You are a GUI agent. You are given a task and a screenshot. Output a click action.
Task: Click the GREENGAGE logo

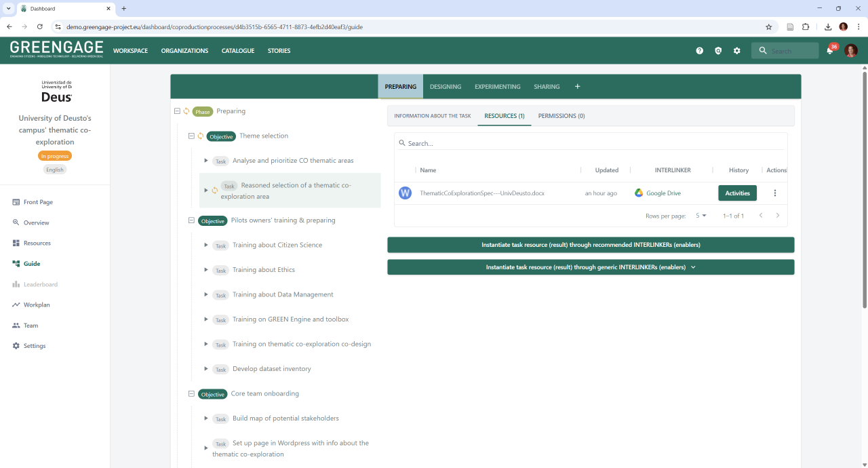56,49
